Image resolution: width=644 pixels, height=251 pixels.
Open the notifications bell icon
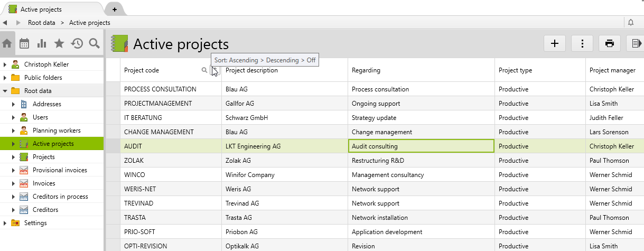tap(631, 23)
